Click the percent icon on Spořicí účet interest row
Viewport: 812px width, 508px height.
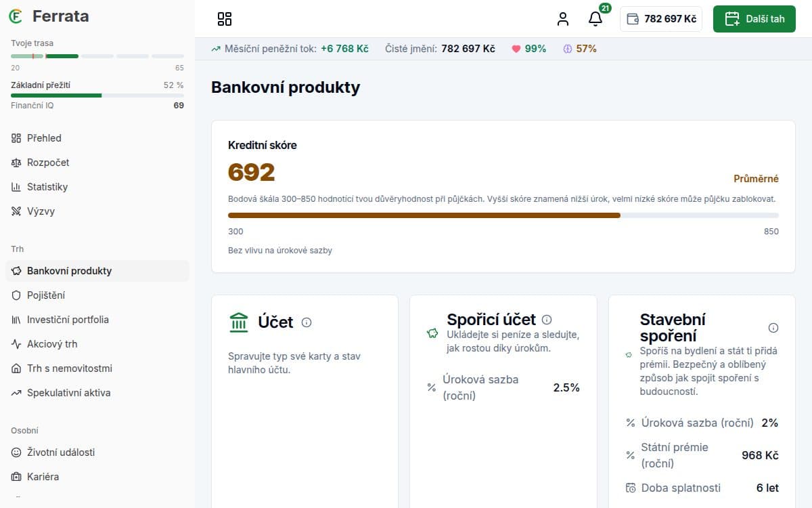[432, 387]
